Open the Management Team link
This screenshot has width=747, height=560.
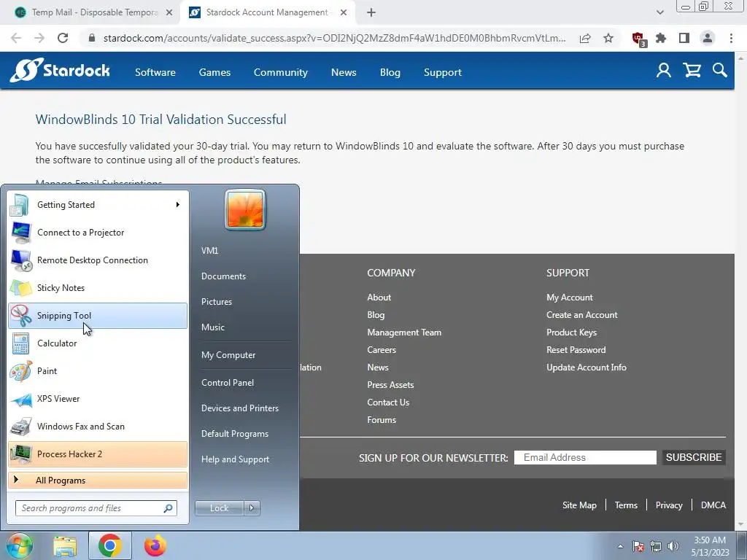pyautogui.click(x=404, y=332)
